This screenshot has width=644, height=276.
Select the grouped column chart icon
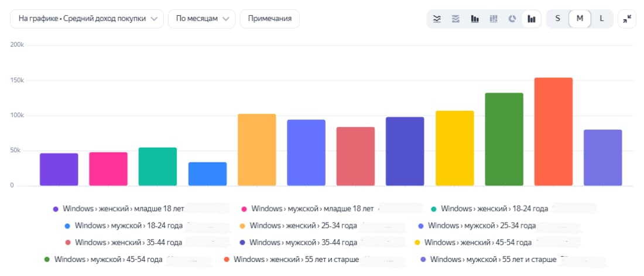475,19
